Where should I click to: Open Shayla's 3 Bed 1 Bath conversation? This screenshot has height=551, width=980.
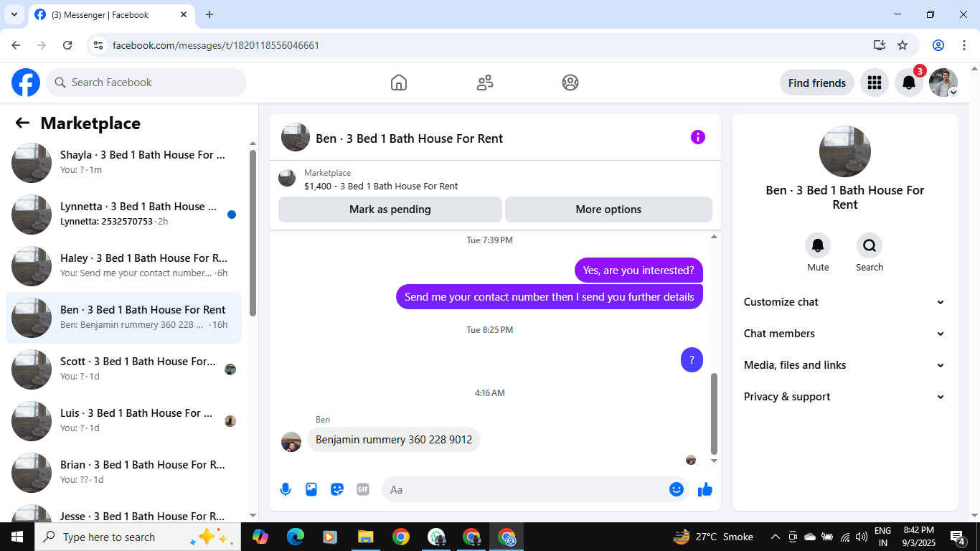pos(123,163)
